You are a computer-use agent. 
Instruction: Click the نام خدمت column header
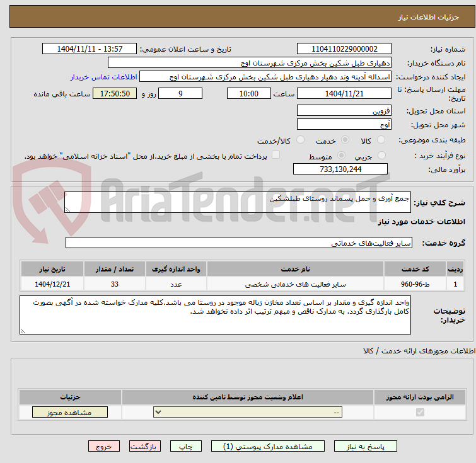coord(296,269)
